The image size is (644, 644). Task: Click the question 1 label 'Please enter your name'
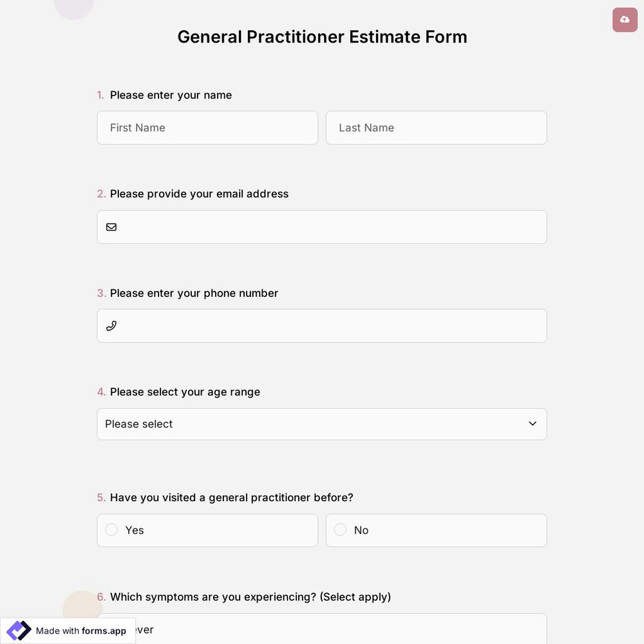pos(171,95)
